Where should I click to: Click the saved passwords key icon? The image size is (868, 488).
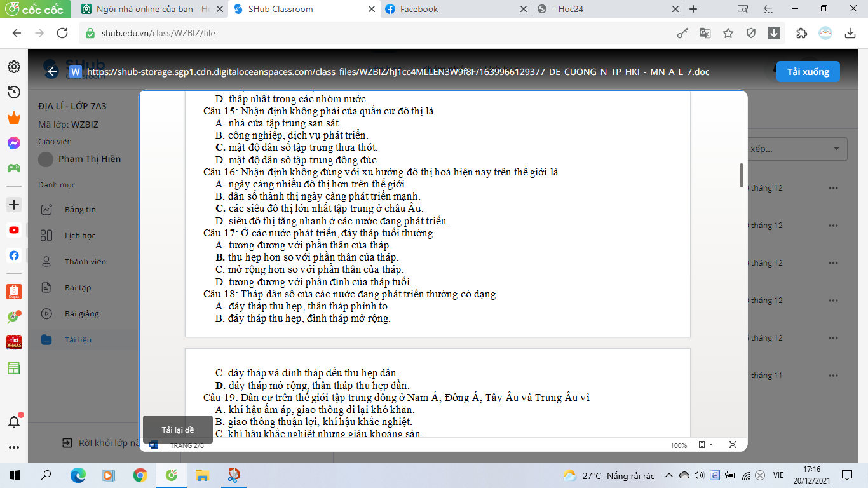(x=682, y=33)
